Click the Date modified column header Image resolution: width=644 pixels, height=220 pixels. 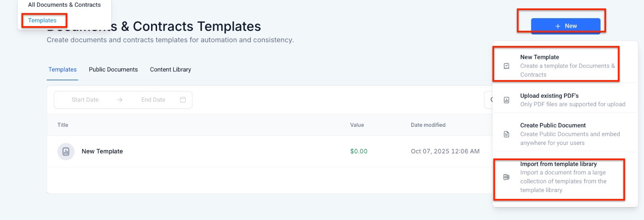click(x=428, y=125)
